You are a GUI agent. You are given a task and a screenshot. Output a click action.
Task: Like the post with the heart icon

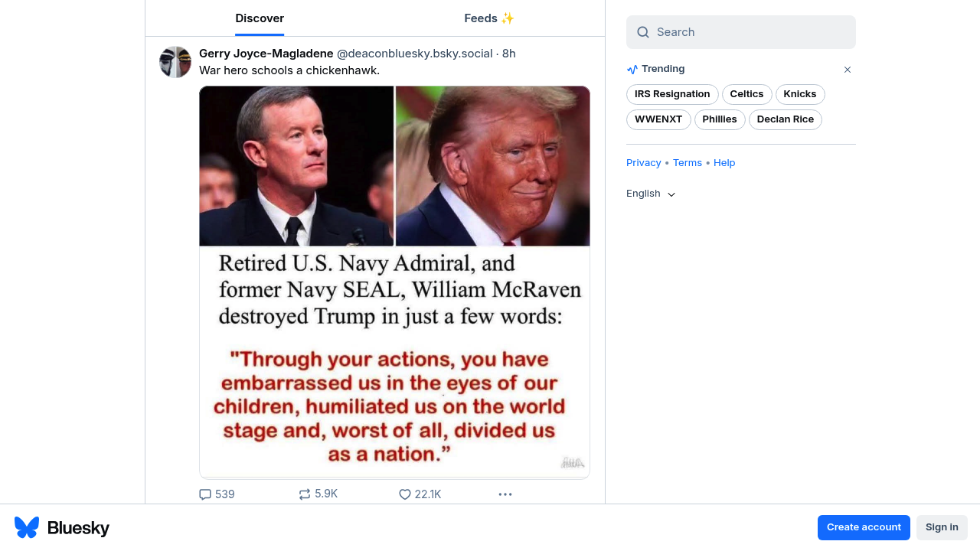(405, 494)
